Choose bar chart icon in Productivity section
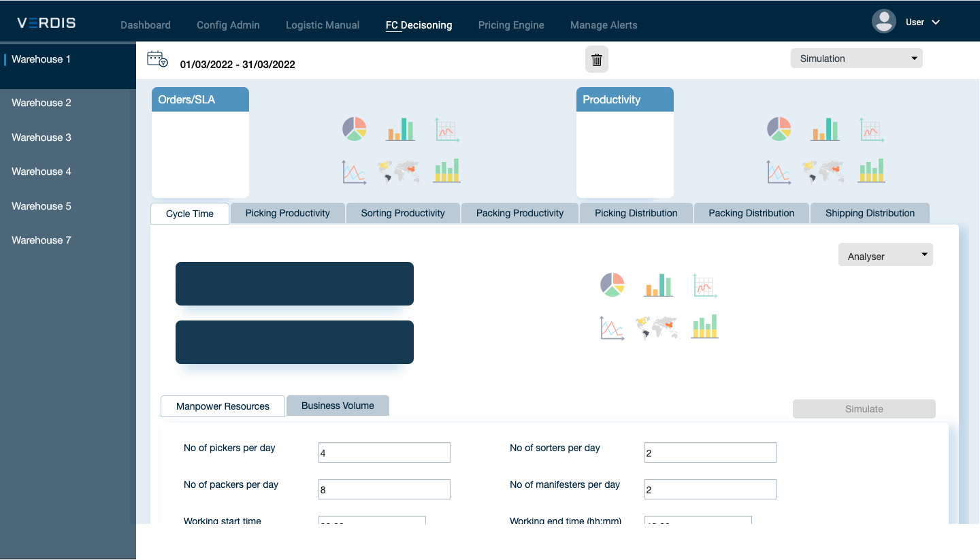Viewport: 980px width, 560px height. (x=824, y=129)
